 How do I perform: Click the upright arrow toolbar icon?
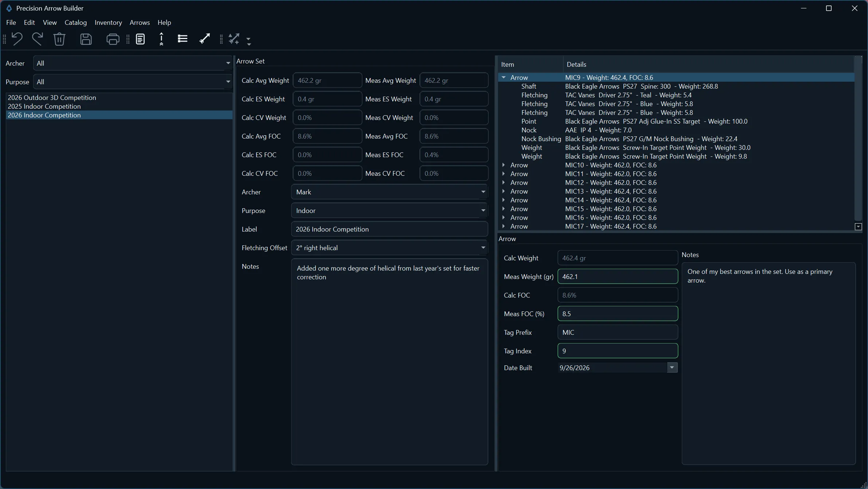[x=161, y=39]
